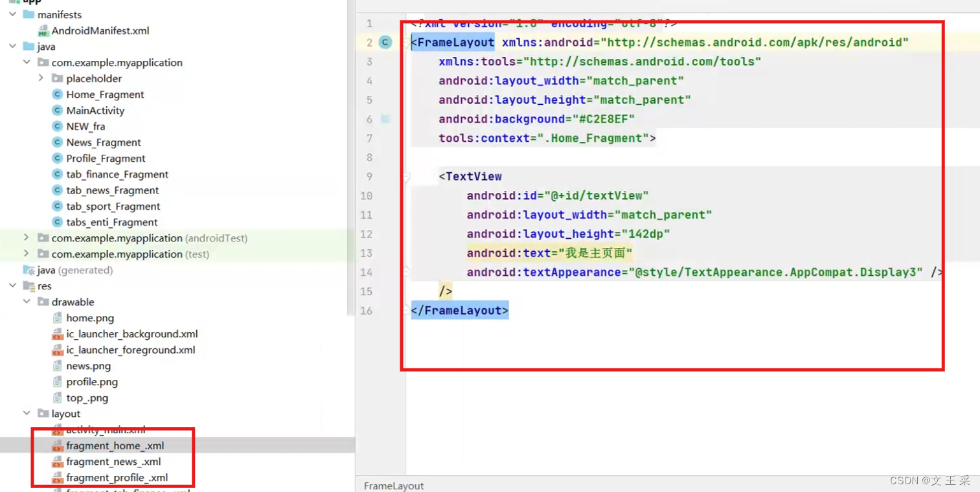Open the MainActivity class
Viewport: 980px width, 492px height.
(x=95, y=110)
